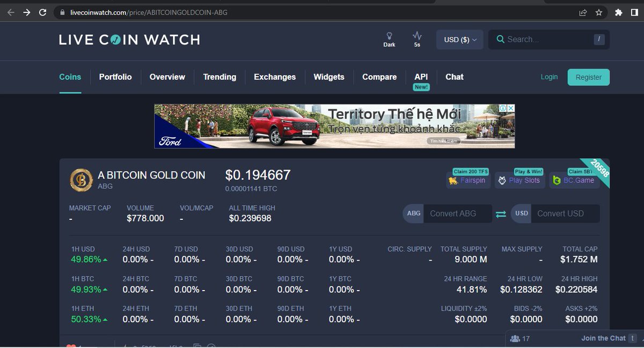The width and height of the screenshot is (644, 348).
Task: Open the Compare tab
Action: (379, 77)
